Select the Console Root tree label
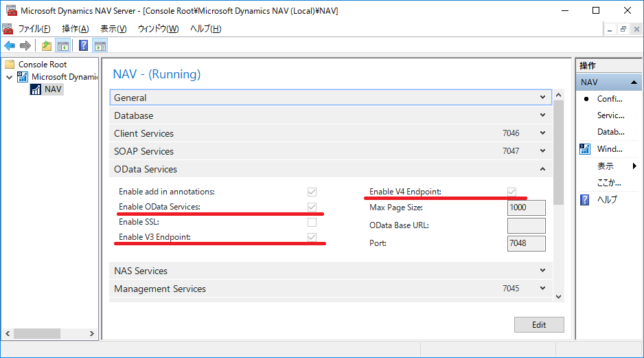 (x=43, y=65)
